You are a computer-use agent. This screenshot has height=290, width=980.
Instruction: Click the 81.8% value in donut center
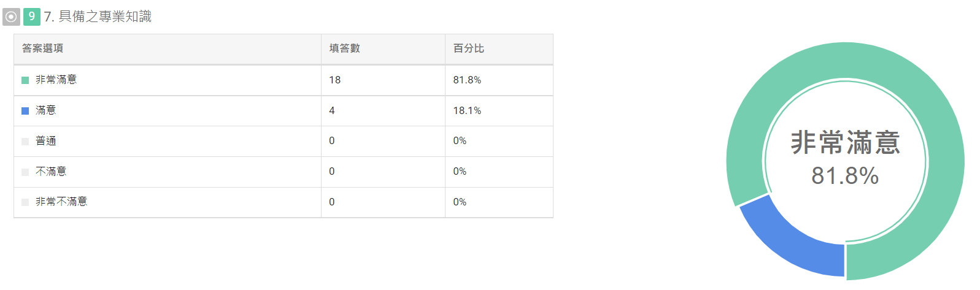pyautogui.click(x=845, y=176)
